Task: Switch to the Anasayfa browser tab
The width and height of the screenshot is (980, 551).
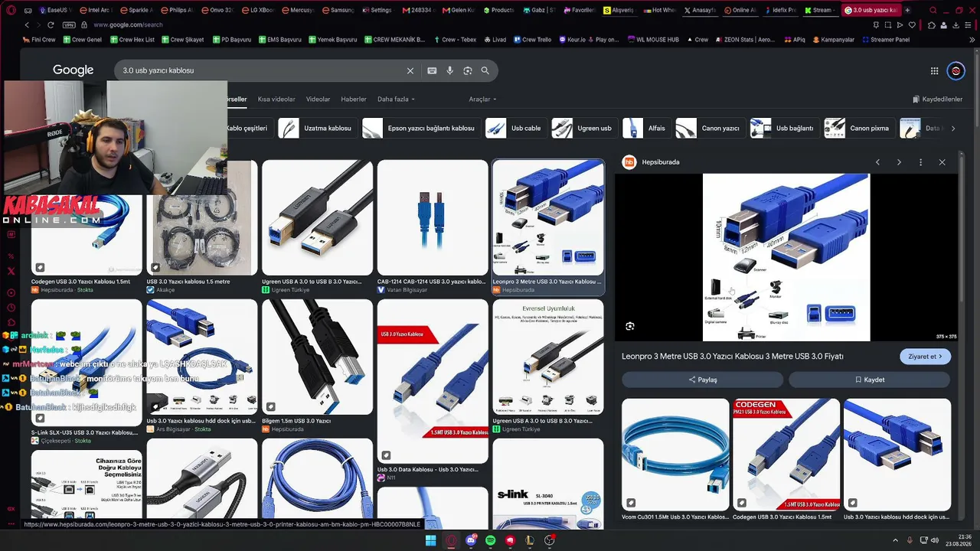Action: (699, 10)
